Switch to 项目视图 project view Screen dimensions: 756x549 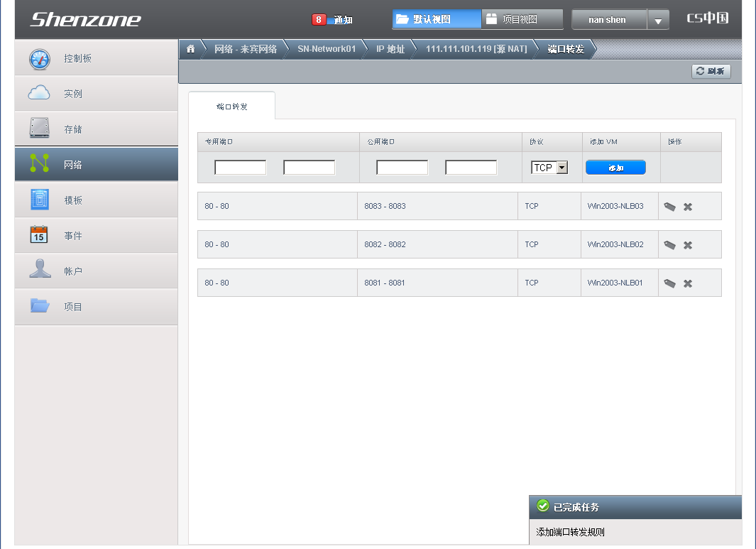522,20
